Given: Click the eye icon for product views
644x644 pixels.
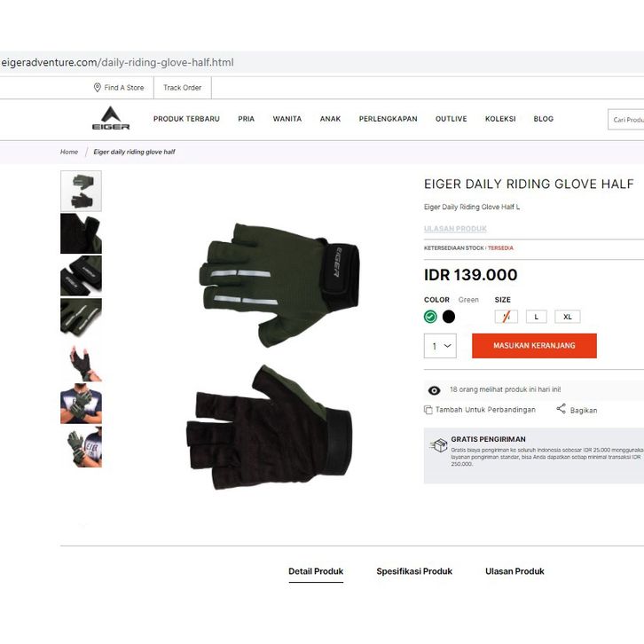Looking at the screenshot, I should pos(434,390).
